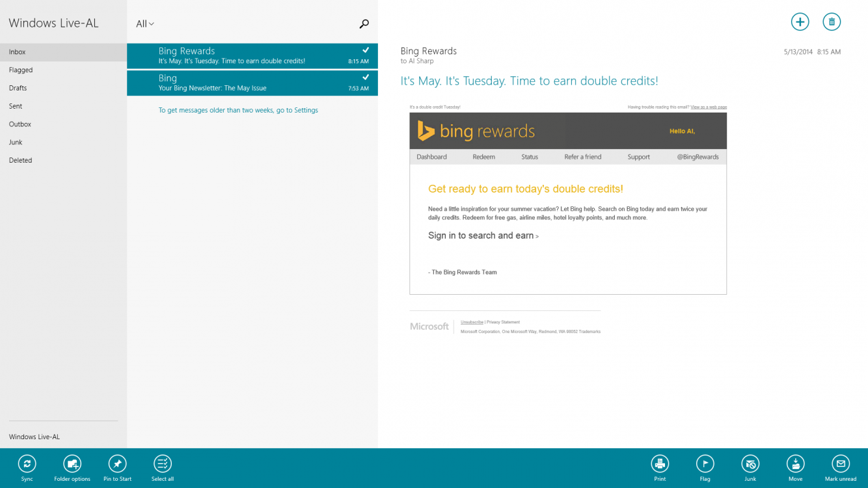868x488 pixels.
Task: Open the Flagged folder
Action: [x=63, y=70]
